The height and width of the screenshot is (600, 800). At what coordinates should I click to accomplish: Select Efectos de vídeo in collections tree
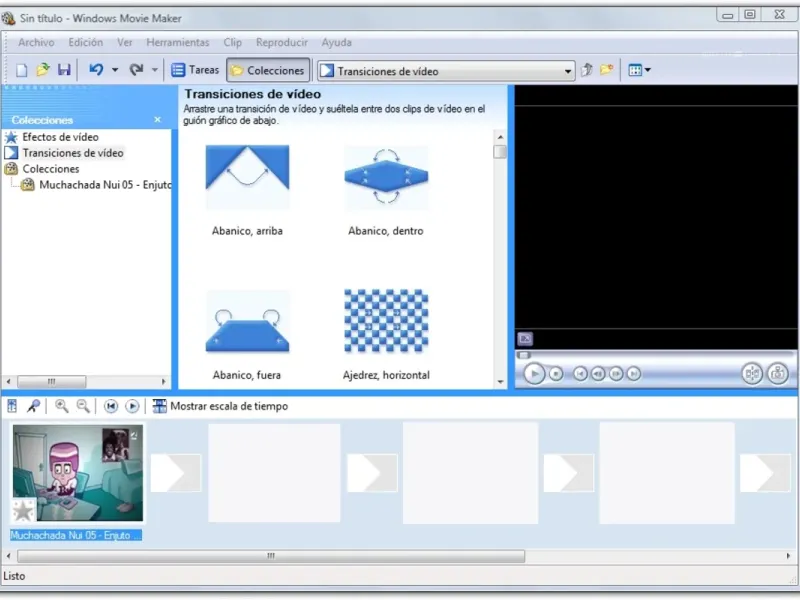pyautogui.click(x=60, y=137)
